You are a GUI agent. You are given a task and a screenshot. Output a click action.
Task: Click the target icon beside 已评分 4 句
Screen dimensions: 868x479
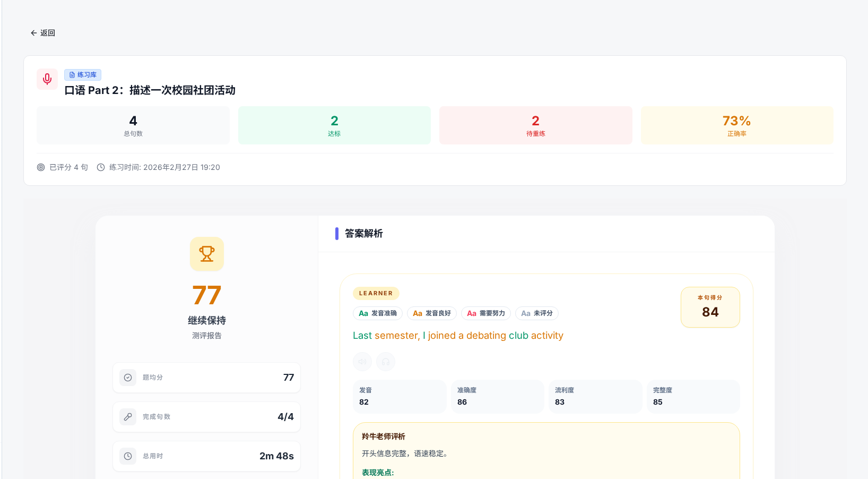tap(41, 167)
